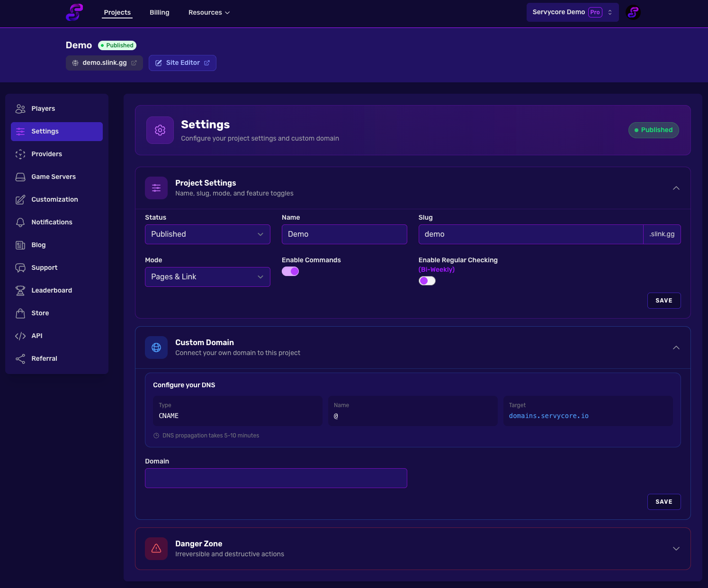Open the Mode dropdown set to Pages & Link
Image resolution: width=708 pixels, height=588 pixels.
click(207, 276)
